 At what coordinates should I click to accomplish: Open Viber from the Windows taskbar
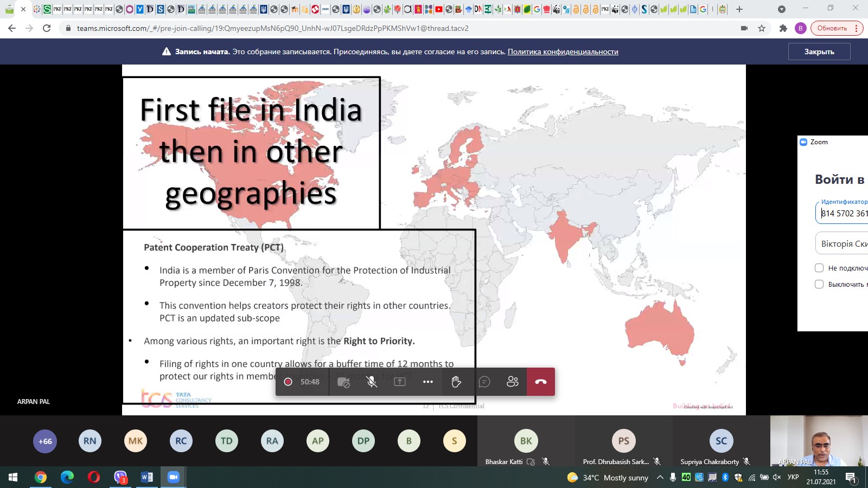click(x=120, y=477)
